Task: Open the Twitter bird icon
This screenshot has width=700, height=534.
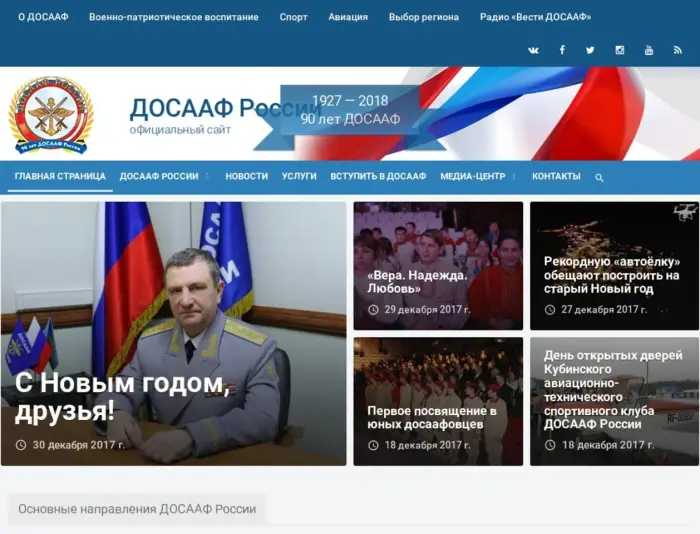Action: pos(590,50)
